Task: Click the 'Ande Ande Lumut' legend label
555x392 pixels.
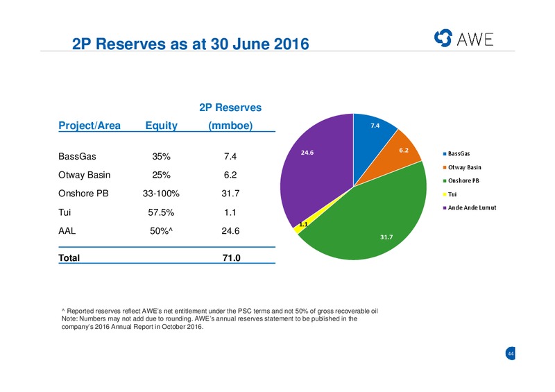Action: coord(472,207)
